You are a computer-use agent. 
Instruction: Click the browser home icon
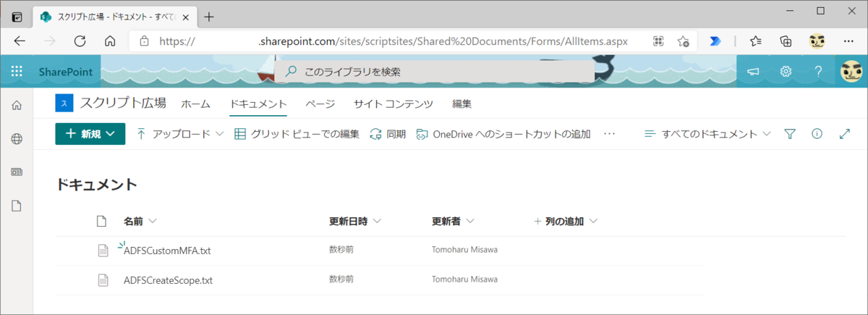coord(110,41)
